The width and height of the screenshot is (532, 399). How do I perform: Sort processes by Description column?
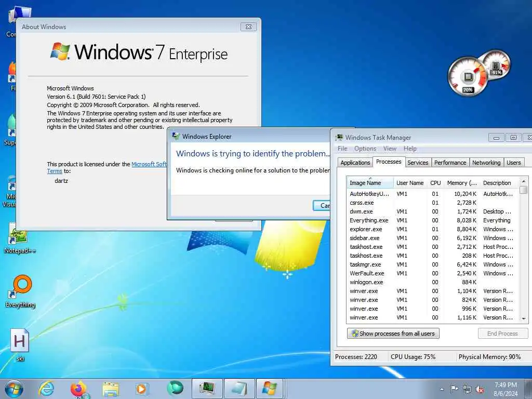(x=499, y=183)
